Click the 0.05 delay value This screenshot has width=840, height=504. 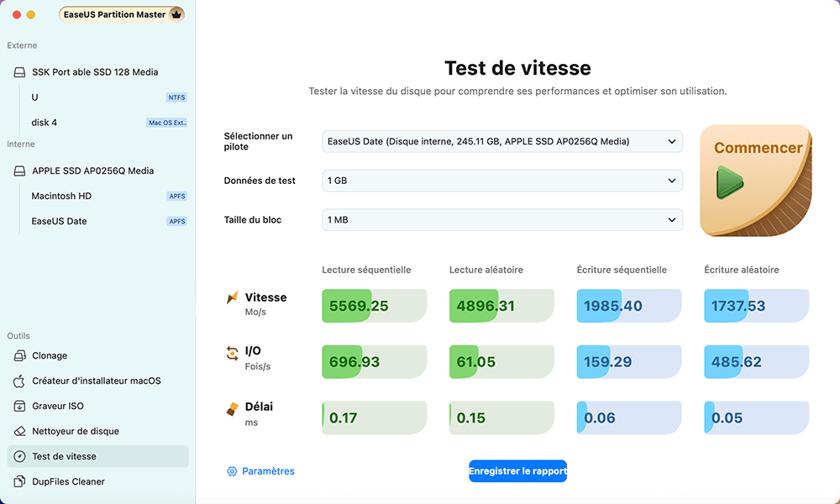click(x=727, y=417)
